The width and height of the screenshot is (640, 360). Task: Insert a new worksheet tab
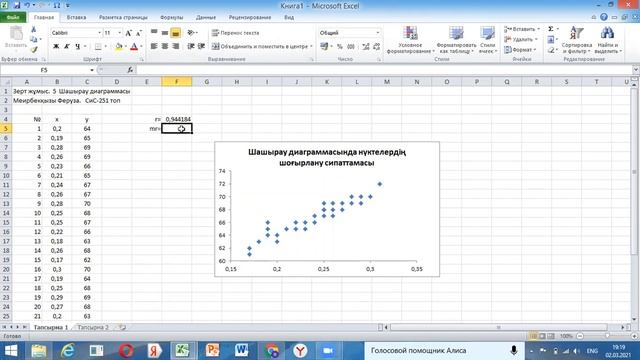[122, 327]
